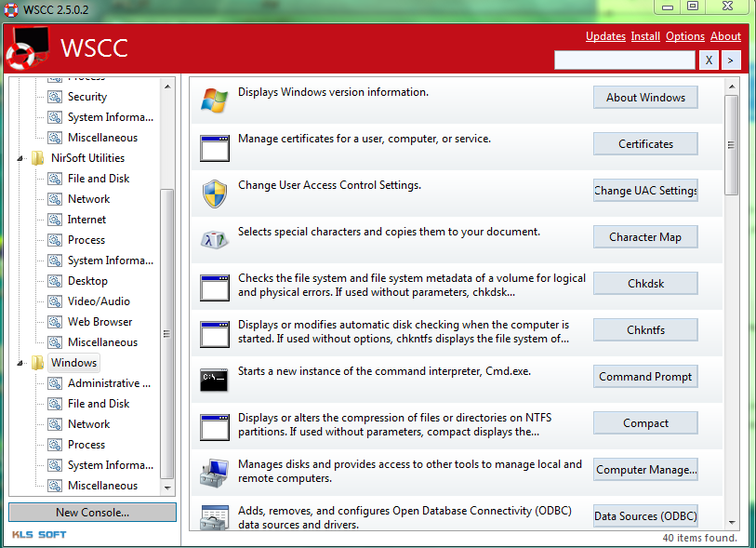The height and width of the screenshot is (548, 756).
Task: Click the tree panel scroll up arrow
Action: tap(167, 87)
